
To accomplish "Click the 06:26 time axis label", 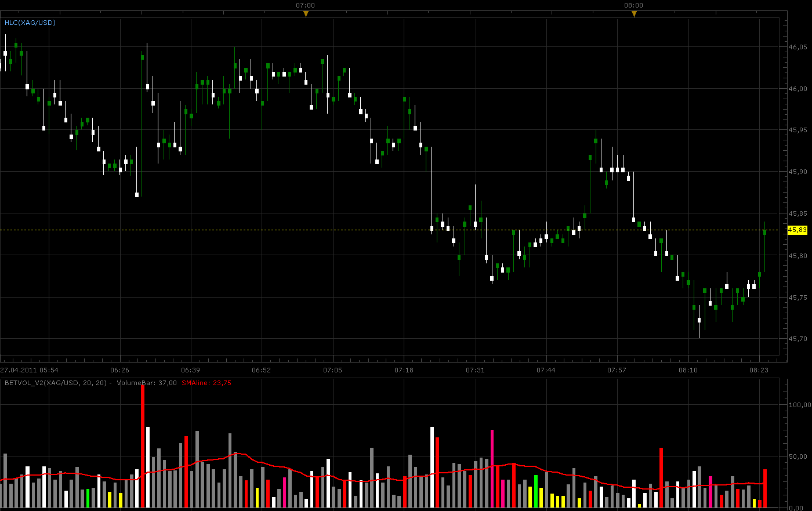I will click(x=119, y=370).
